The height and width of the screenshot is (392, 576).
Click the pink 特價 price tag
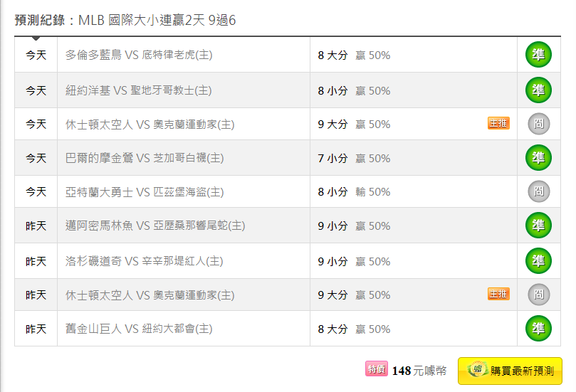(x=376, y=369)
